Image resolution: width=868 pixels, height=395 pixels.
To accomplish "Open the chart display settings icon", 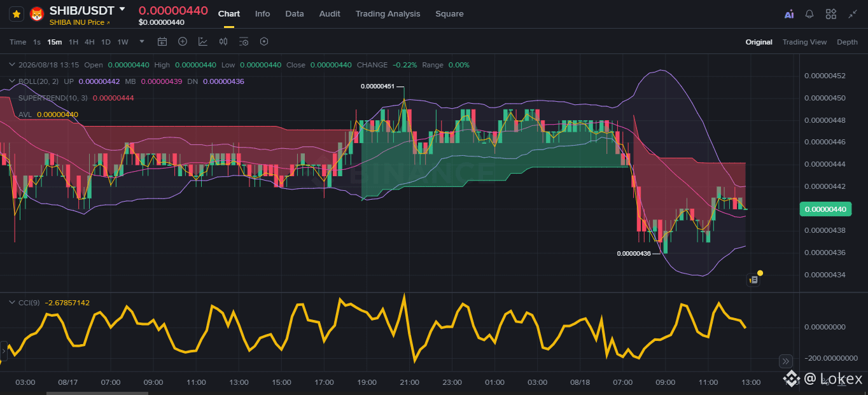I will [x=244, y=42].
